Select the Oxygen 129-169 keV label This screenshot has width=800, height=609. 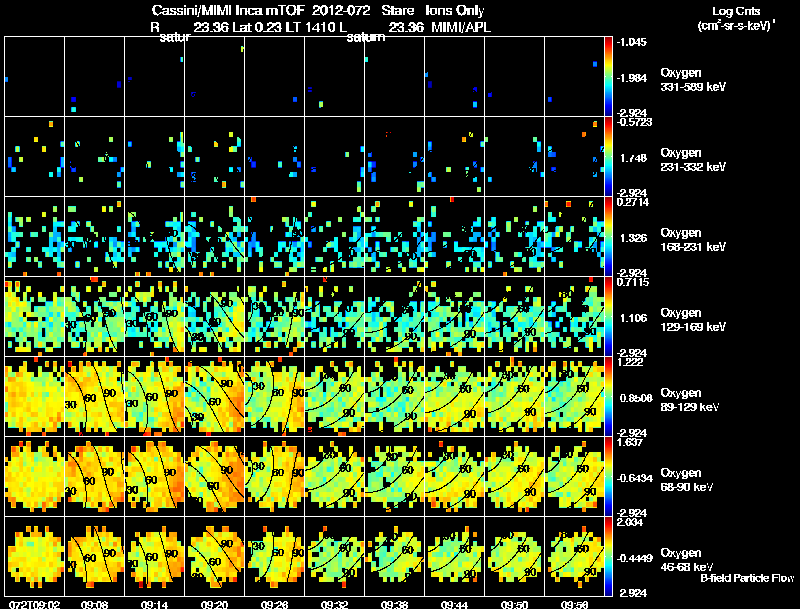(x=693, y=320)
